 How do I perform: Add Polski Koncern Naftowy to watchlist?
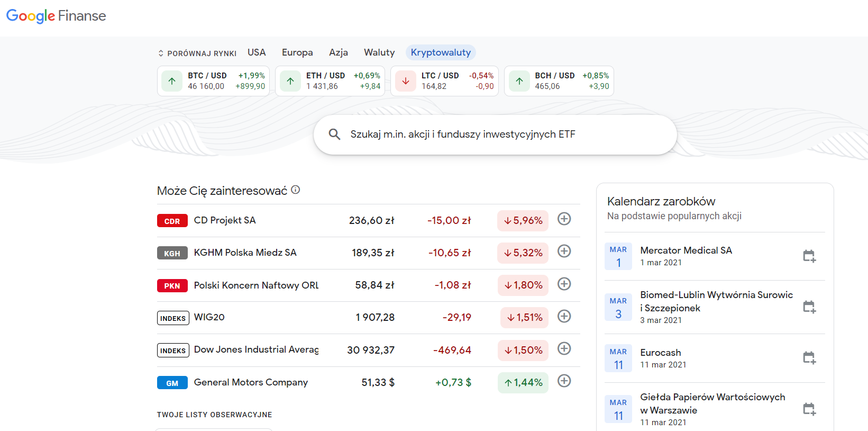[x=564, y=284]
